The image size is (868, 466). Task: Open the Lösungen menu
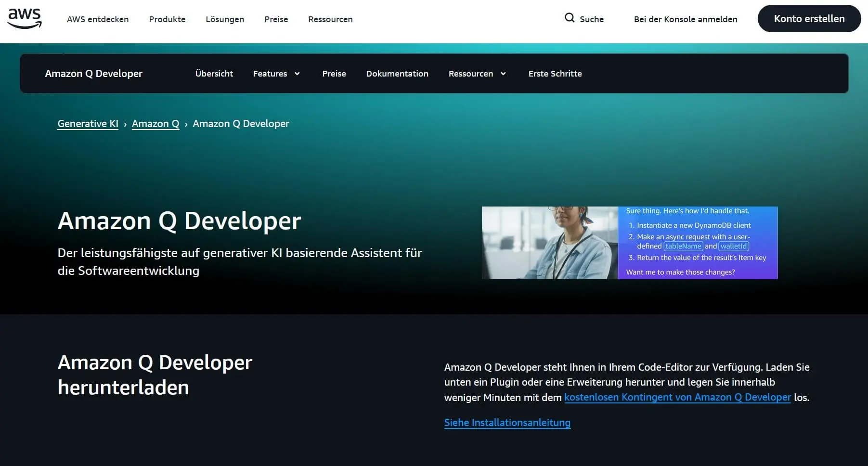click(x=224, y=19)
